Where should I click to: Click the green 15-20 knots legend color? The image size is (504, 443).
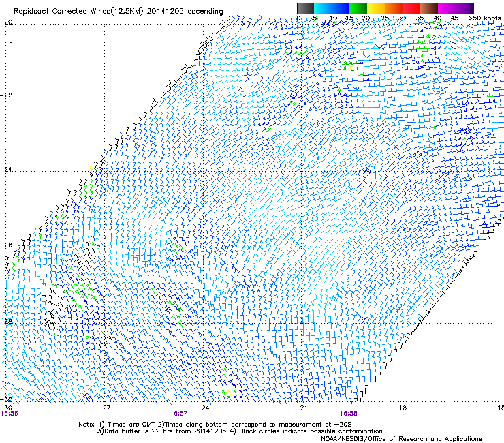[358, 8]
